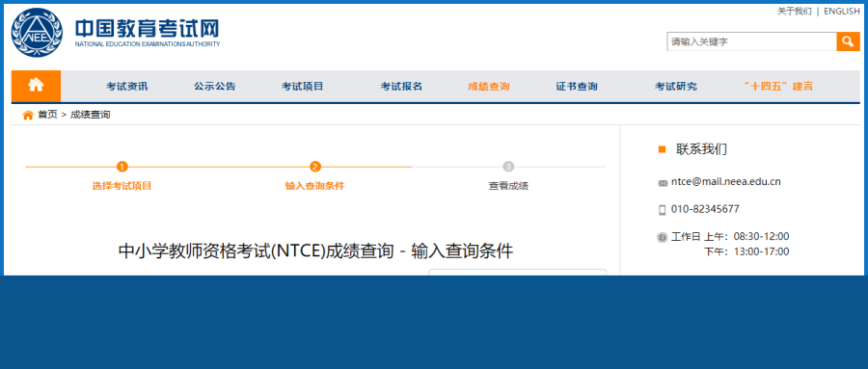Open the 证书查询 menu
Image resolution: width=868 pixels, height=369 pixels.
pyautogui.click(x=577, y=87)
